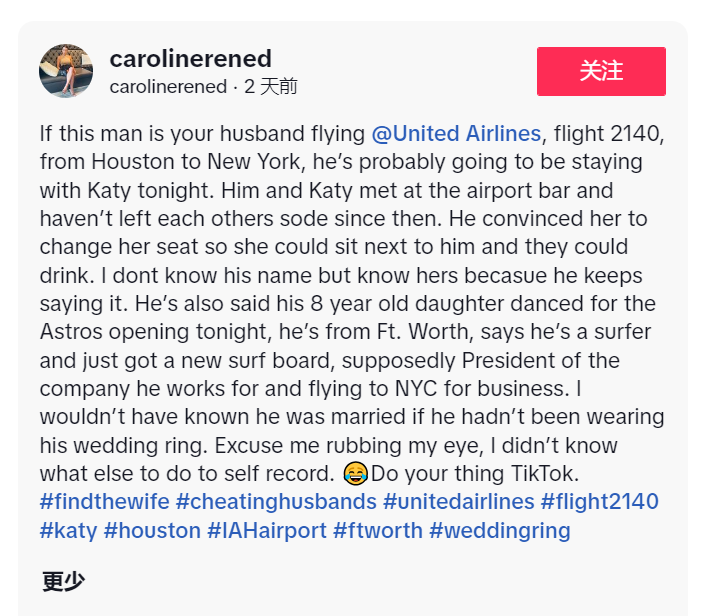This screenshot has height=616, width=704.
Task: Collapse the caption with 更少
Action: pos(63,581)
